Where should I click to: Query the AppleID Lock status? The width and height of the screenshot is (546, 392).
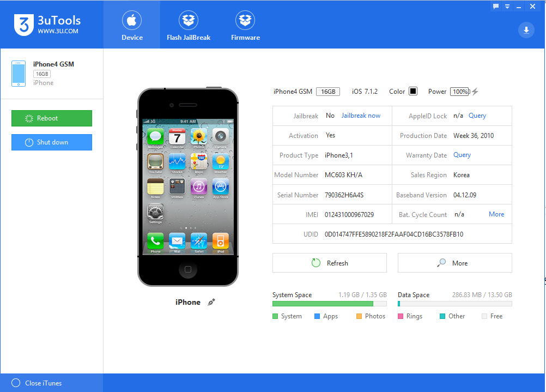point(477,116)
